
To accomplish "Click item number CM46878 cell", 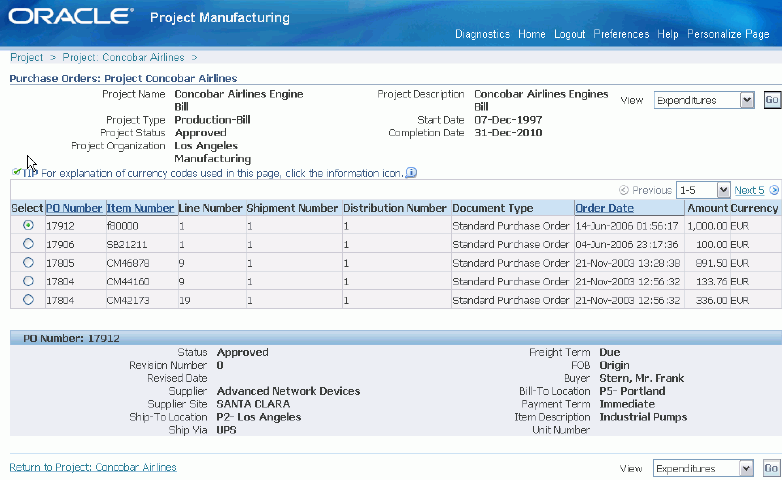I will [x=128, y=263].
